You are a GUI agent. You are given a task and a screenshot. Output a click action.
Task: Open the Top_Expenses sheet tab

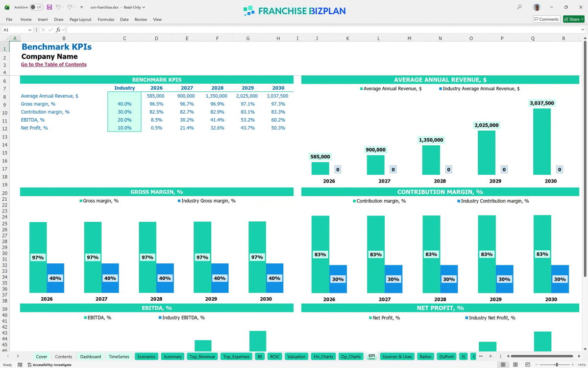click(x=236, y=357)
